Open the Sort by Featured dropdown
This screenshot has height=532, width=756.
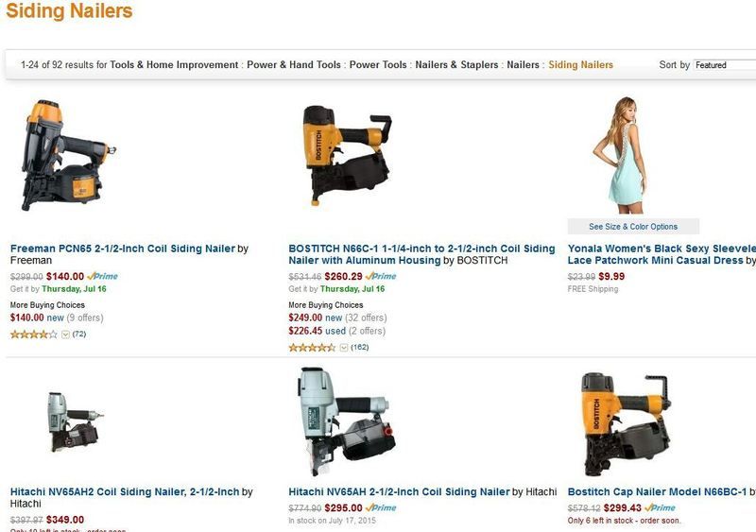click(x=724, y=65)
